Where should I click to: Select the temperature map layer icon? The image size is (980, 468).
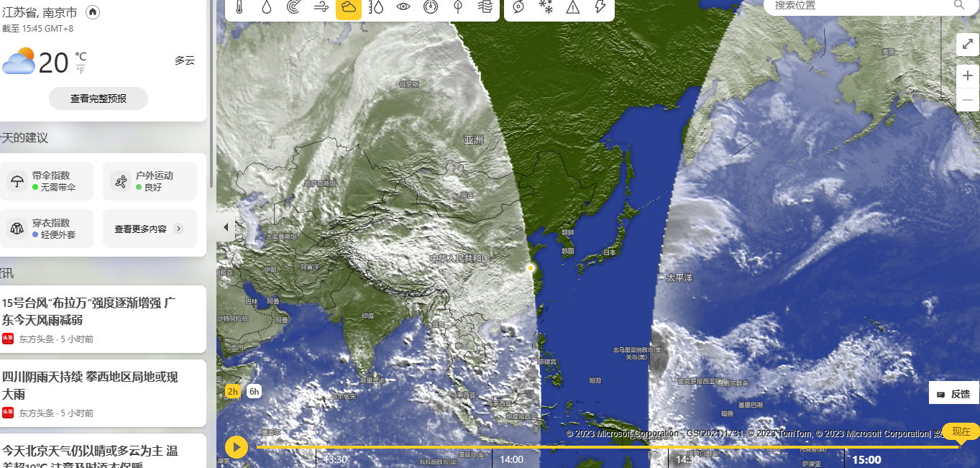[x=239, y=7]
